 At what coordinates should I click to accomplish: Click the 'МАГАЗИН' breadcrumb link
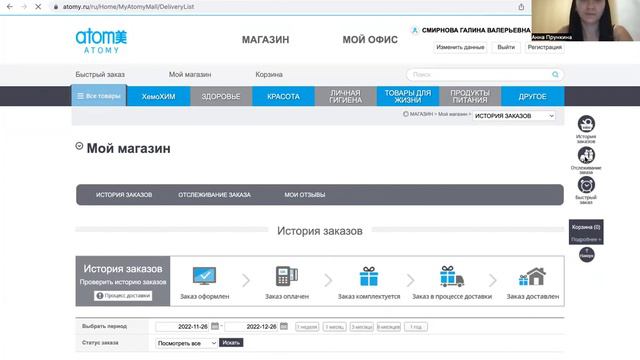coord(421,114)
